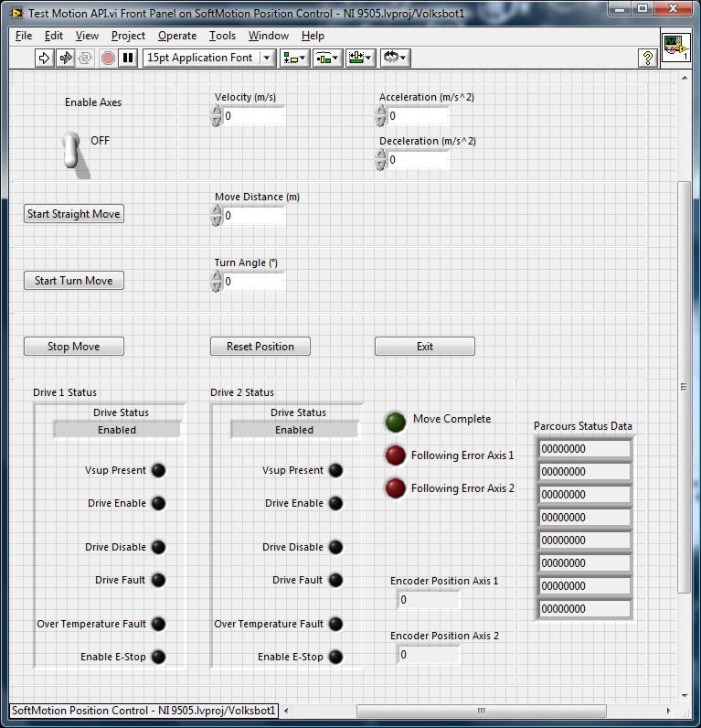Screen dimensions: 701x728
Task: Click the VI connector pane icon
Action: (x=674, y=48)
